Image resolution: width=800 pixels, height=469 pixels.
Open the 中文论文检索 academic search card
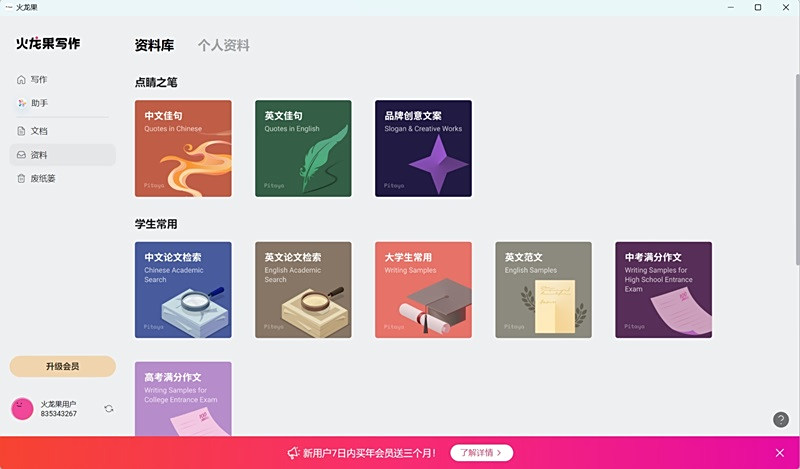183,290
